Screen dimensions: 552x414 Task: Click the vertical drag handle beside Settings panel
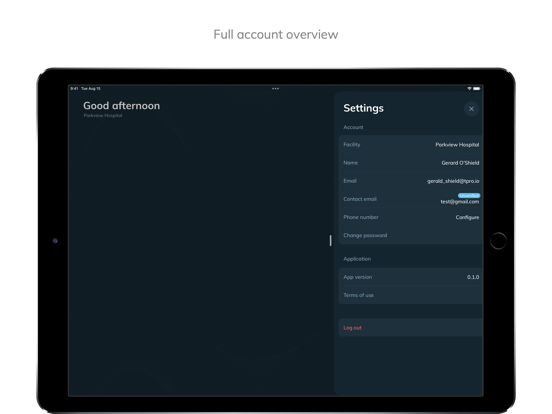point(330,240)
